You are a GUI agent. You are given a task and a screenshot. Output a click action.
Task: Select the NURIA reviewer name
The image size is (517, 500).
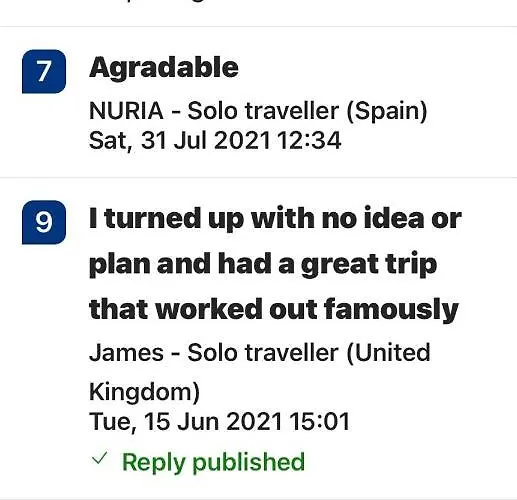[x=126, y=111]
